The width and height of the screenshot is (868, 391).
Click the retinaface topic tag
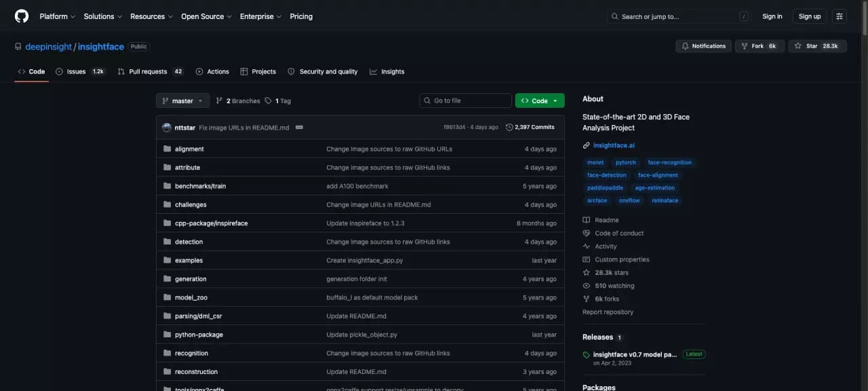click(x=665, y=200)
